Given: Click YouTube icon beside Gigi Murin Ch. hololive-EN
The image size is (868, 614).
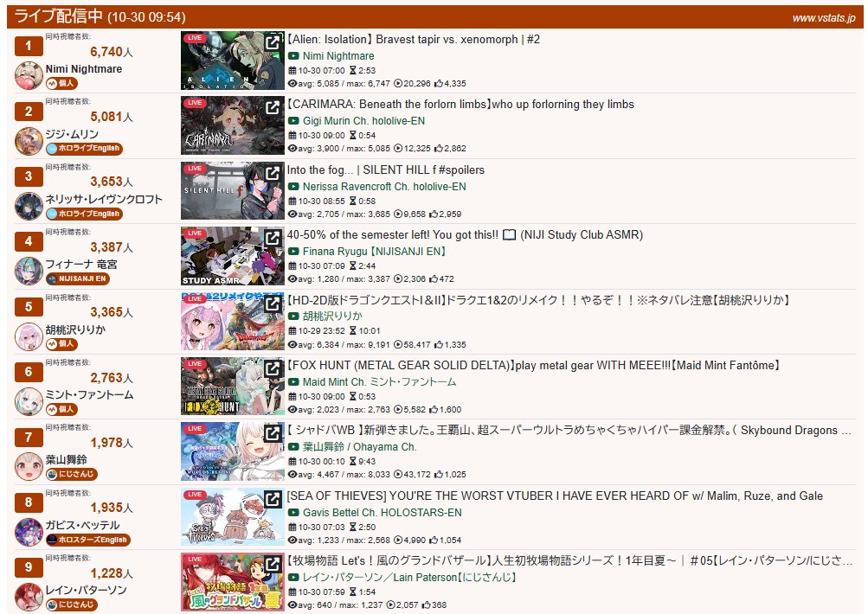Looking at the screenshot, I should coord(293,120).
